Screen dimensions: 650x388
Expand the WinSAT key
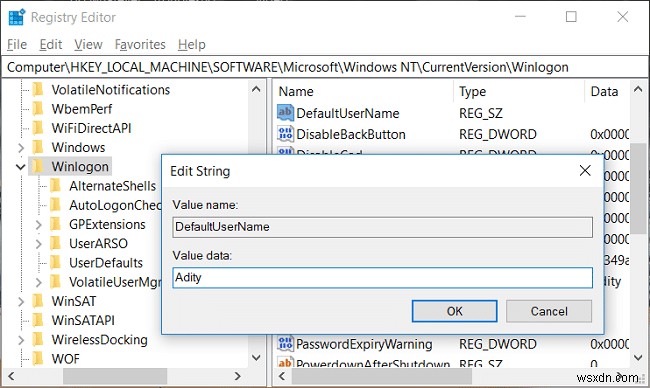(21, 301)
